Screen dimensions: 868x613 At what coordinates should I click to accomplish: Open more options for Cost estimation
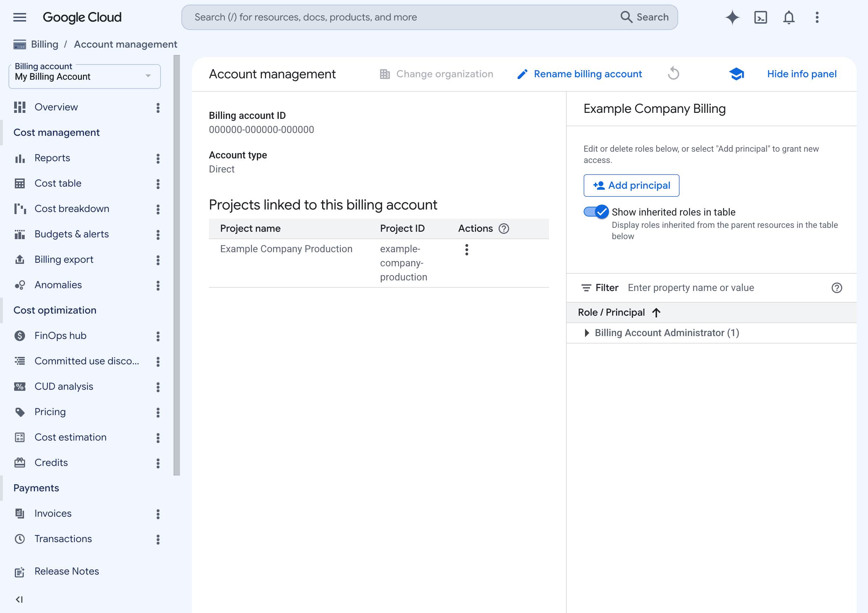click(158, 438)
